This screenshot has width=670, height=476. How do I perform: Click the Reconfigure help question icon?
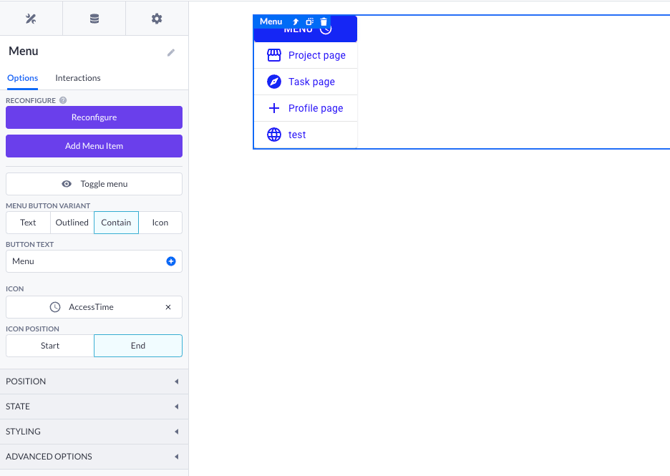click(x=63, y=100)
